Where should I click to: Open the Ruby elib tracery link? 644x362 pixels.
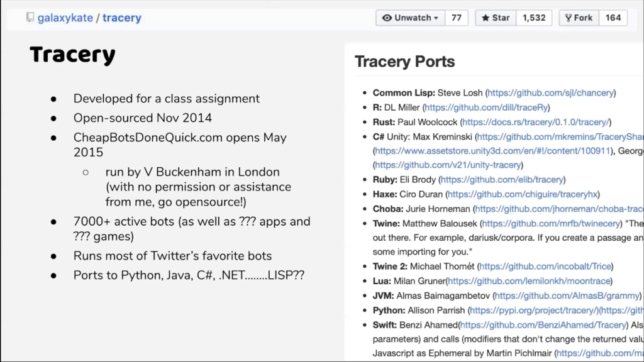pyautogui.click(x=502, y=180)
